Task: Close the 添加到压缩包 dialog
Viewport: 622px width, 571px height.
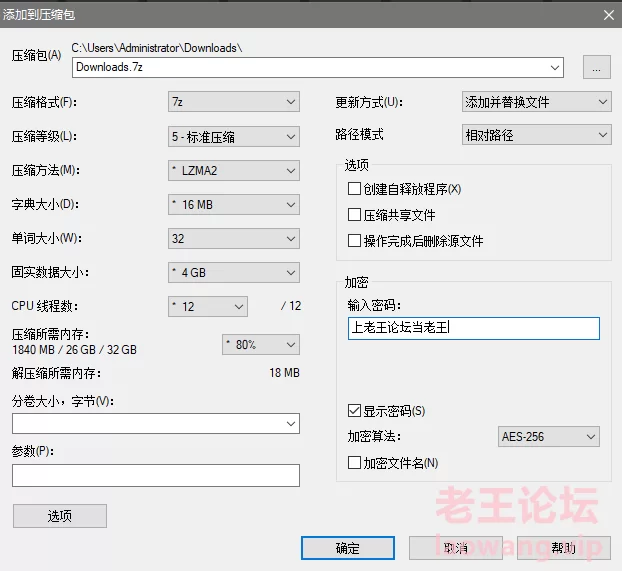Action: coord(609,15)
